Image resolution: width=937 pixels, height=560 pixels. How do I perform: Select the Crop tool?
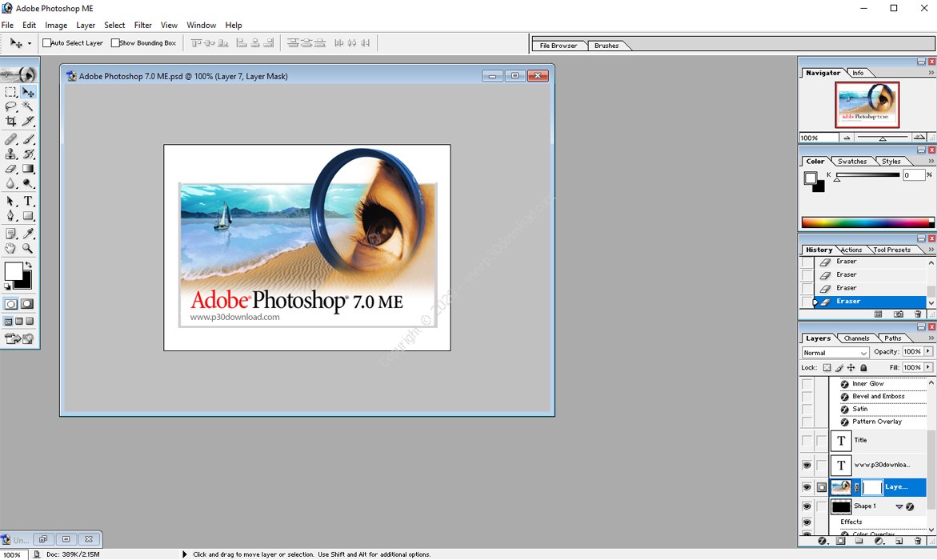(x=10, y=121)
